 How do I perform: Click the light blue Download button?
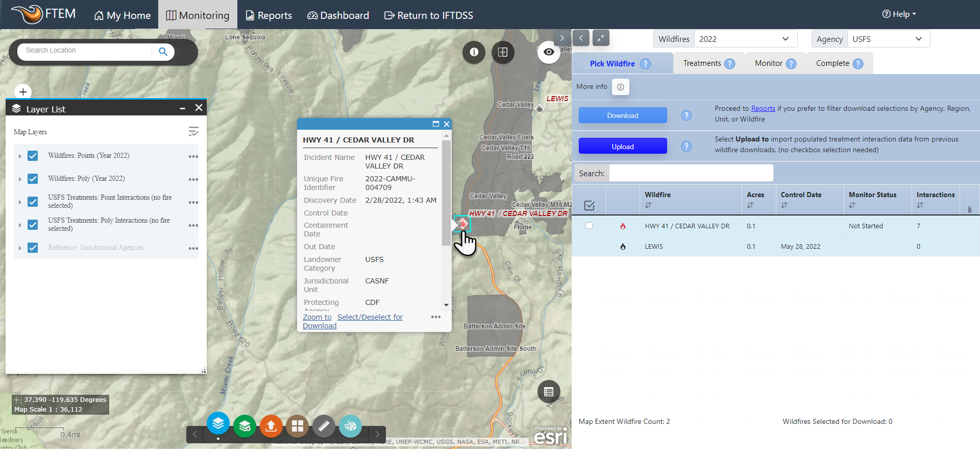623,115
